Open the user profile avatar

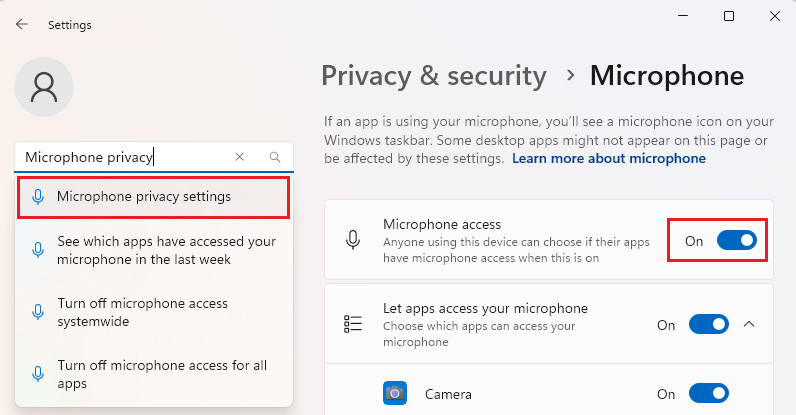click(44, 87)
